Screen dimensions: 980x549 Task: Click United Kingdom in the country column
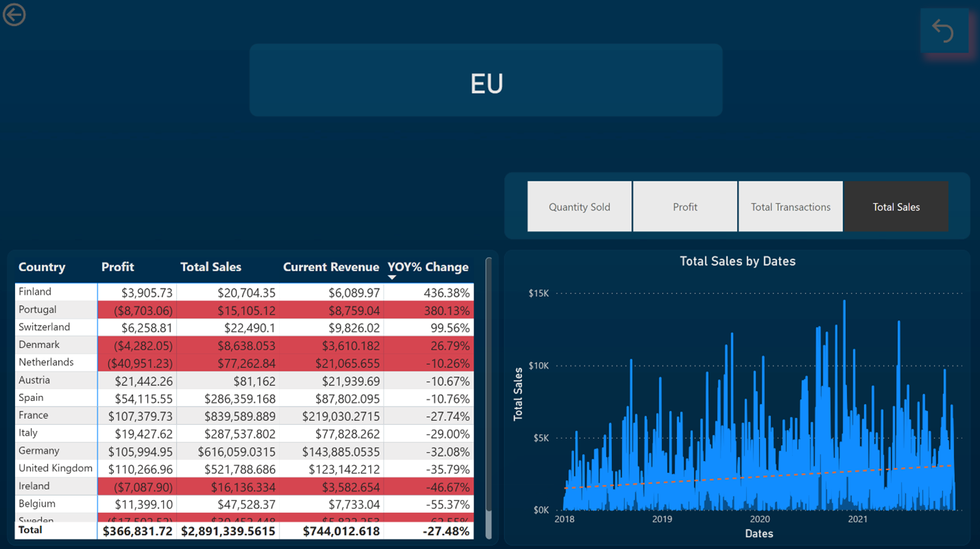(56, 469)
